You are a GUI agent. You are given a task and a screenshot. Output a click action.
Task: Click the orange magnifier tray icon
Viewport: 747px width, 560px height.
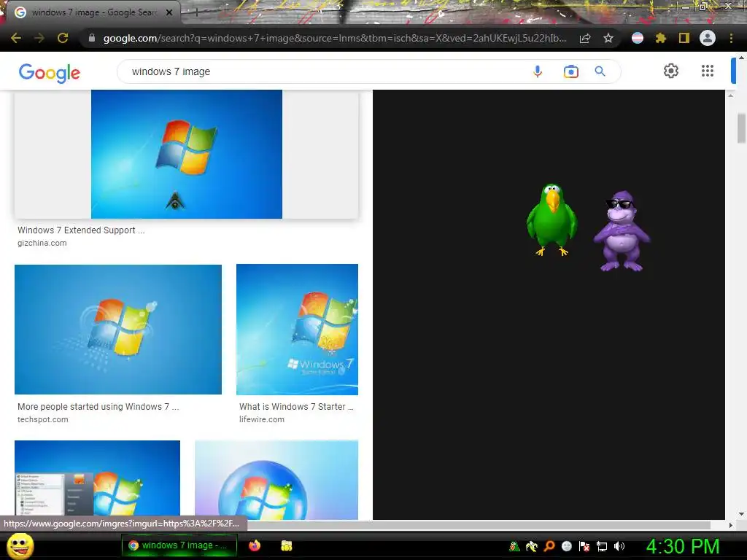pos(549,546)
